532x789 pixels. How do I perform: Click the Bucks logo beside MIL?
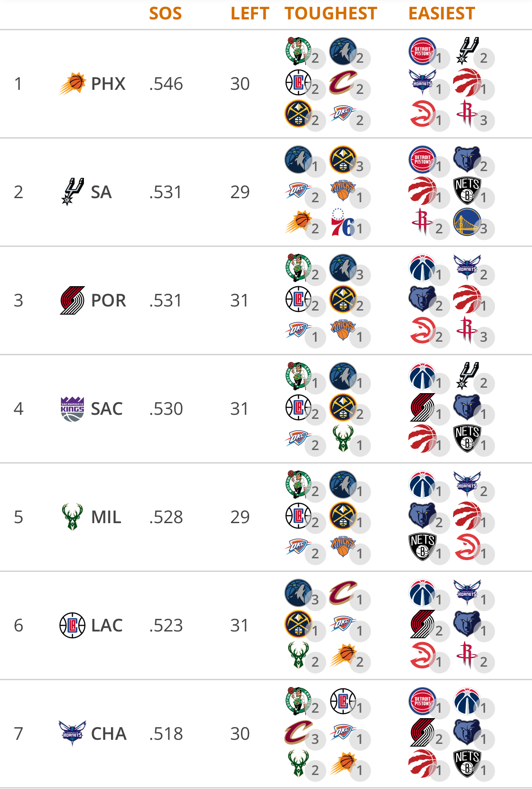72,517
